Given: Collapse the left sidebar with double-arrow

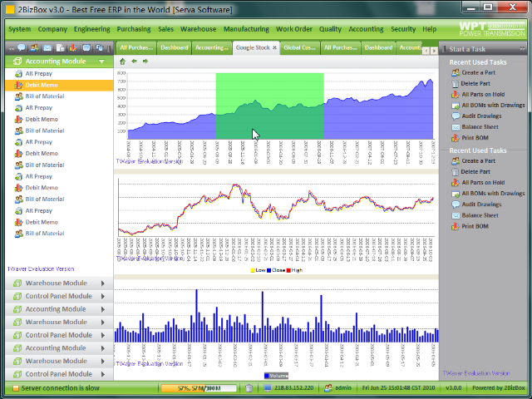Looking at the screenshot, I should click(x=11, y=48).
